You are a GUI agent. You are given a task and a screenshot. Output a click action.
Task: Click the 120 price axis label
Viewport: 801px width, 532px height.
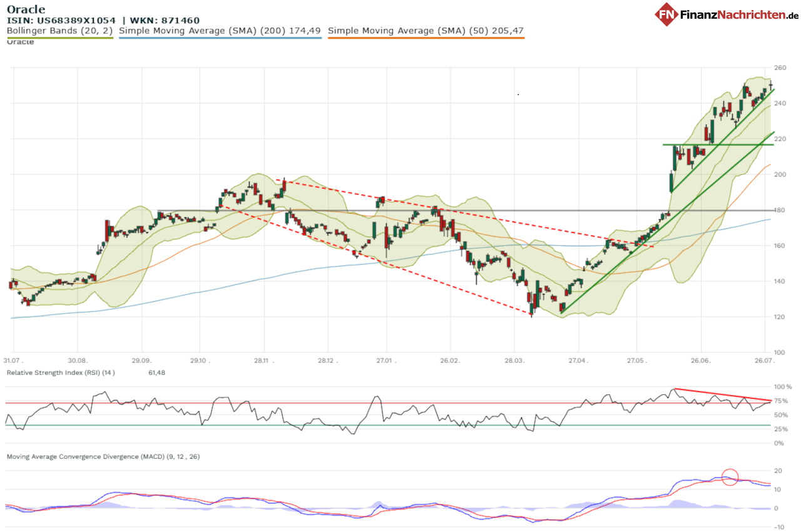(780, 317)
